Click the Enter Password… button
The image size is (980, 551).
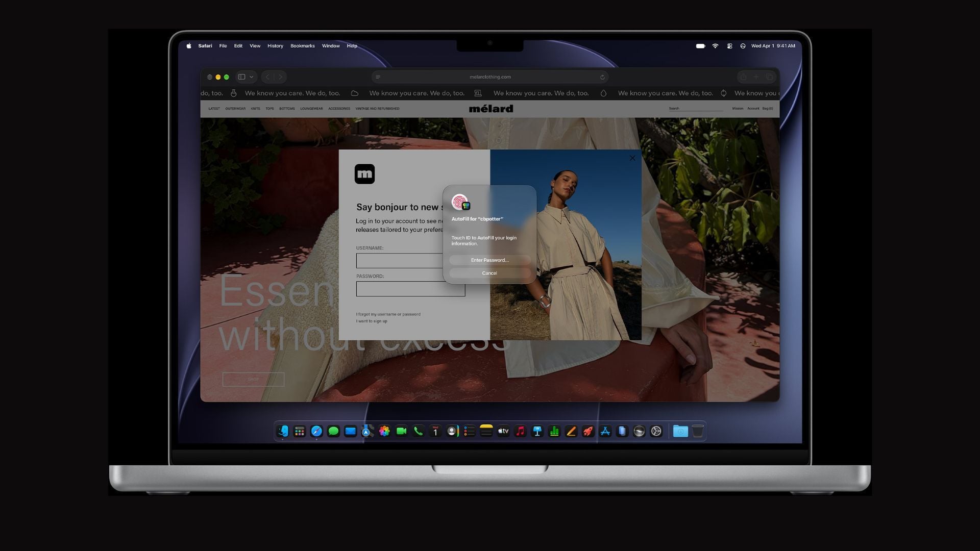[x=489, y=260]
